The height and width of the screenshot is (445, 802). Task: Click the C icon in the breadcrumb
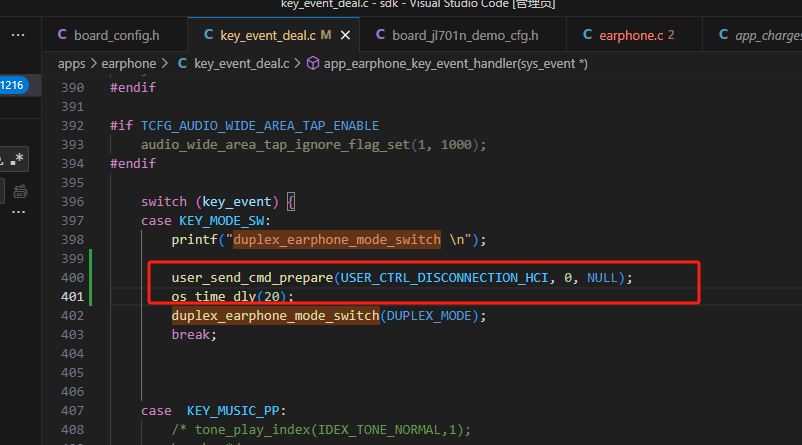tap(182, 63)
